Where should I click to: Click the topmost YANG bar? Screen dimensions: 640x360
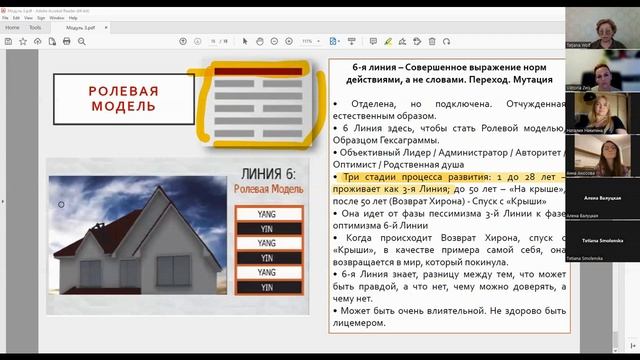pos(269,214)
